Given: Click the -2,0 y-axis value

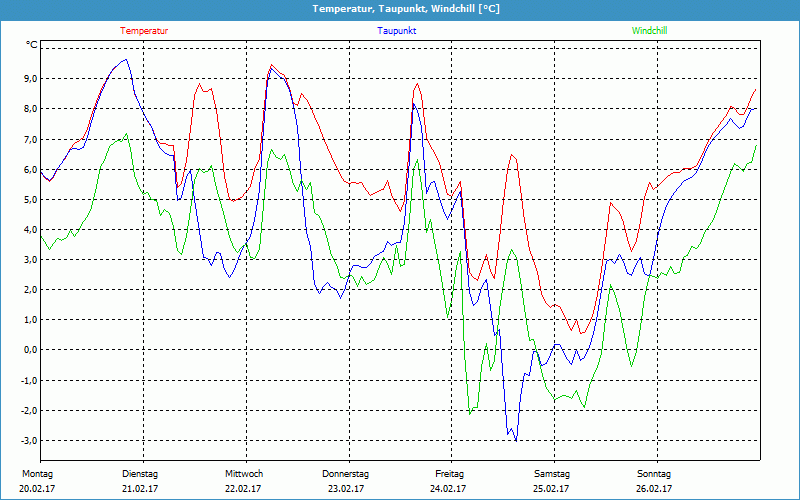Looking at the screenshot, I should point(30,411).
